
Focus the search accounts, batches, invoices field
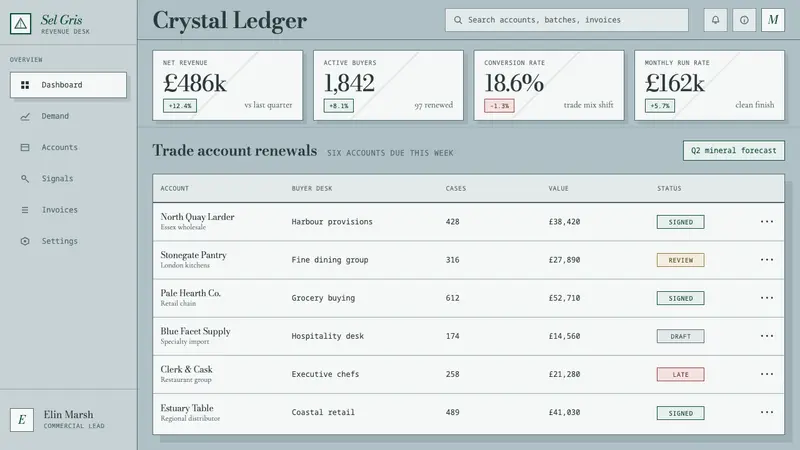click(x=566, y=20)
